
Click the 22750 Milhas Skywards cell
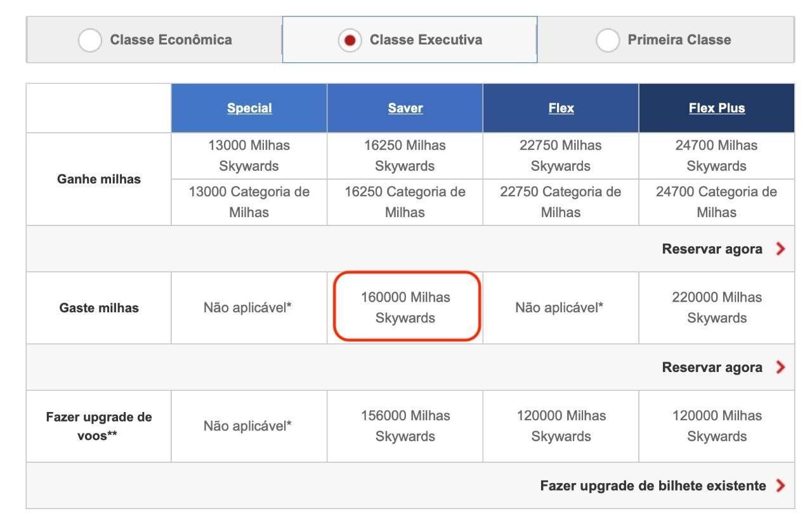click(x=561, y=156)
